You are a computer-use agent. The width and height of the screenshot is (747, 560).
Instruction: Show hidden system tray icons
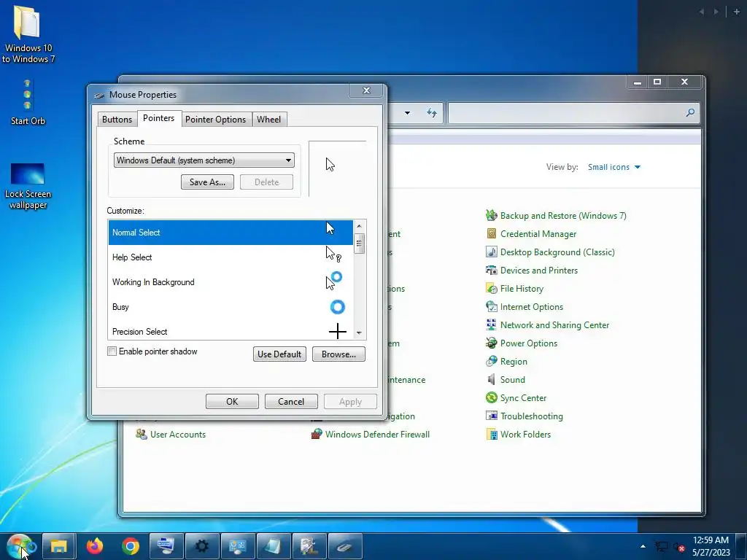point(643,546)
